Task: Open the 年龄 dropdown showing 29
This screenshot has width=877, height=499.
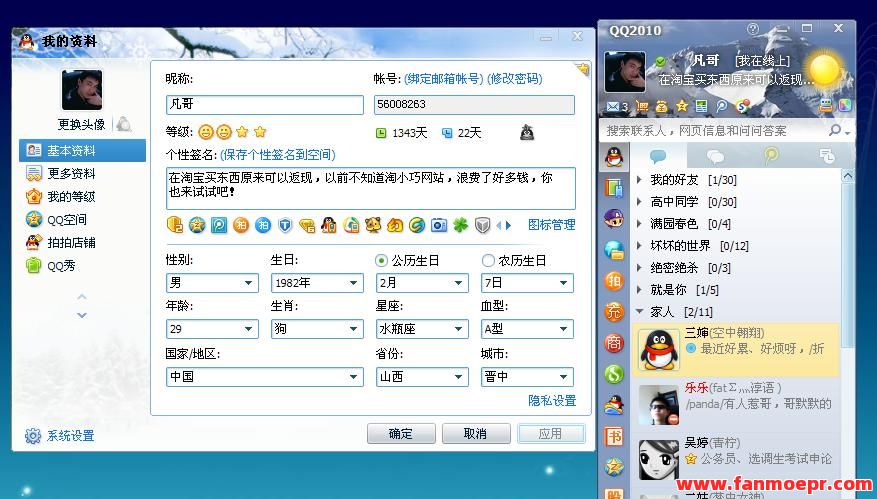Action: [x=212, y=329]
